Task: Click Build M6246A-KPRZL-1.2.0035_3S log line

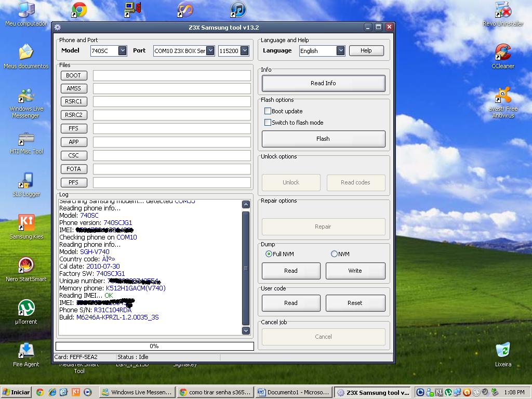Action: (109, 317)
